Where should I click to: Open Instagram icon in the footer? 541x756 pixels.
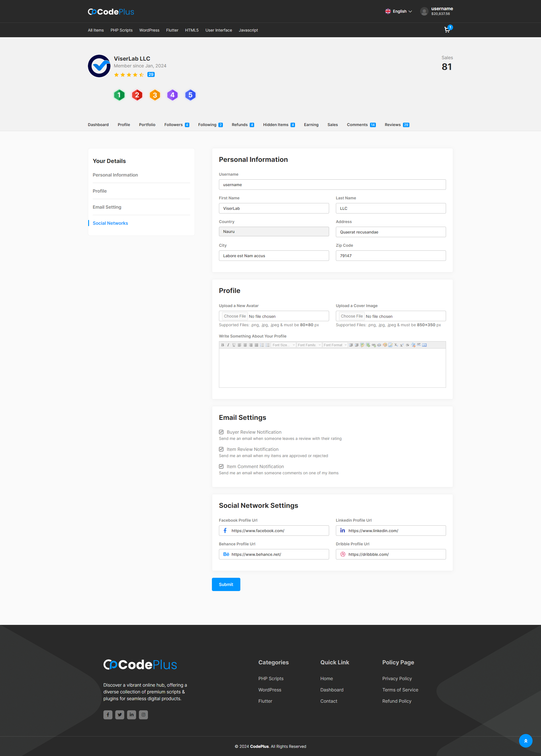[x=143, y=715]
